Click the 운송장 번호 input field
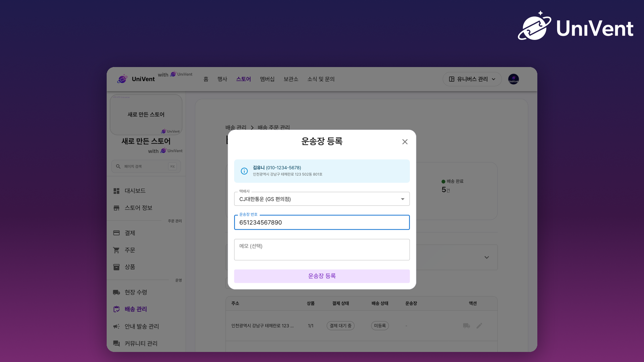Viewport: 644px width, 362px height. [x=322, y=222]
